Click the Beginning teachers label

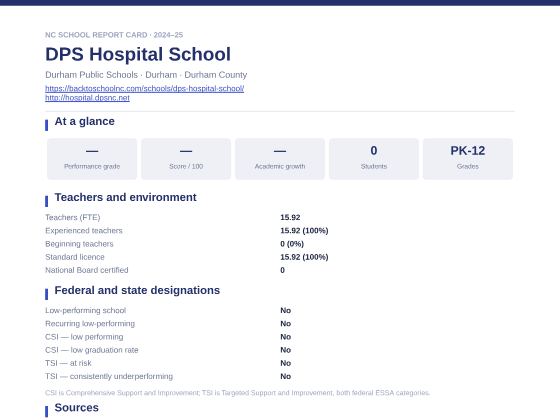coord(79,244)
